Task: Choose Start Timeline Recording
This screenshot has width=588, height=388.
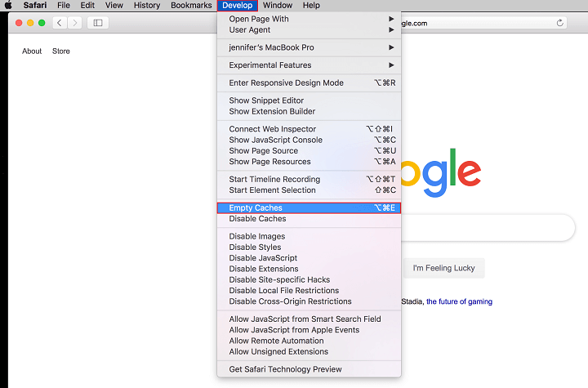Action: [x=309, y=179]
